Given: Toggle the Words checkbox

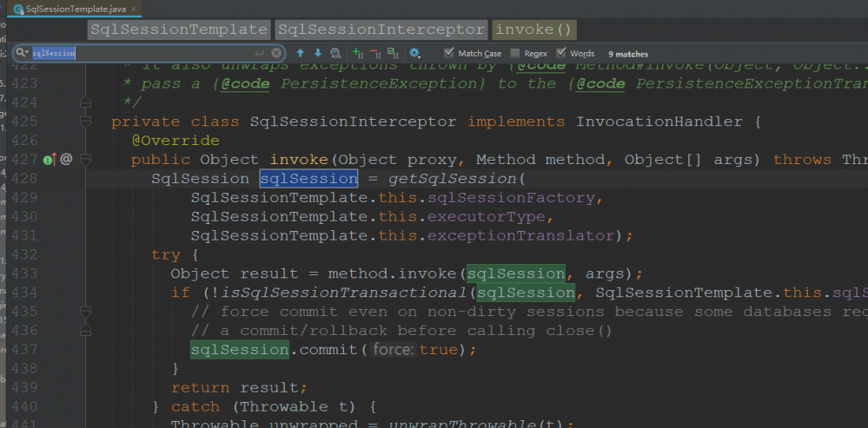Looking at the screenshot, I should (561, 53).
